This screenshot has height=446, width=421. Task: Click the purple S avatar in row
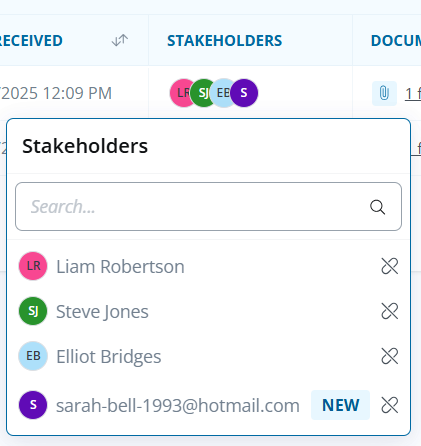click(244, 93)
